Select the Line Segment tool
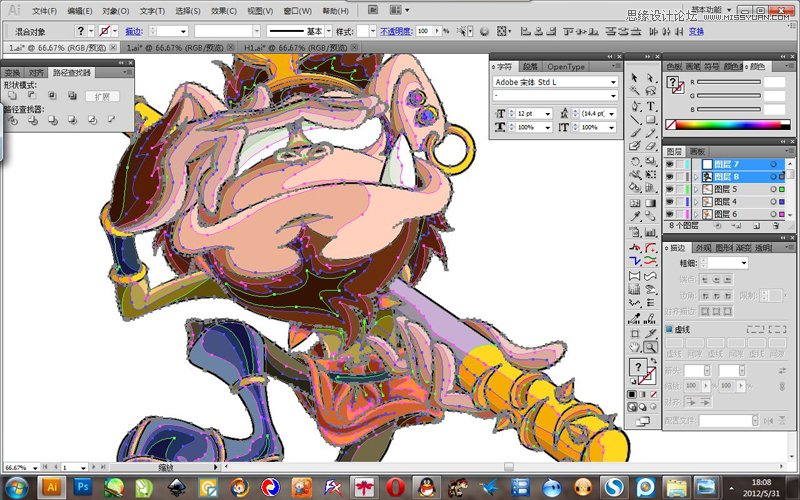800x500 pixels. [635, 120]
